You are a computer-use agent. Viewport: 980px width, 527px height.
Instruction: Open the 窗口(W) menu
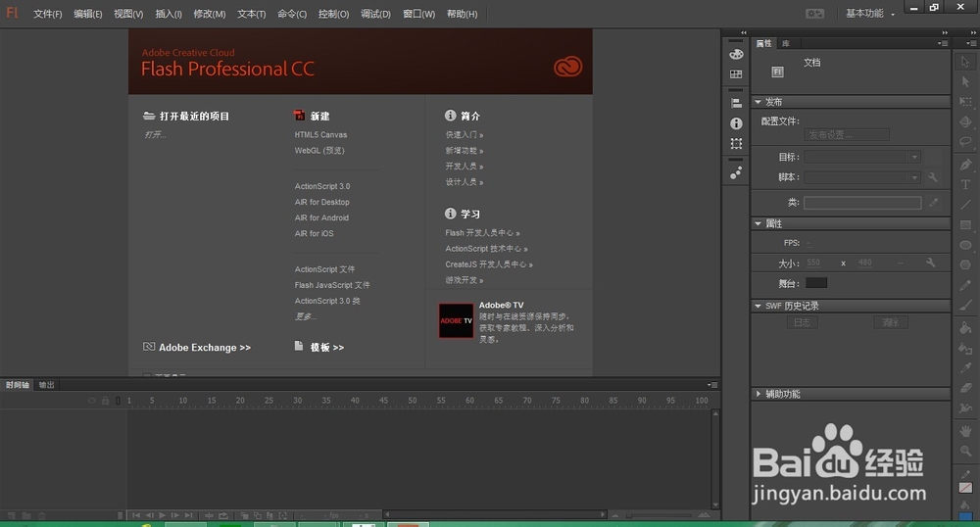tap(418, 14)
